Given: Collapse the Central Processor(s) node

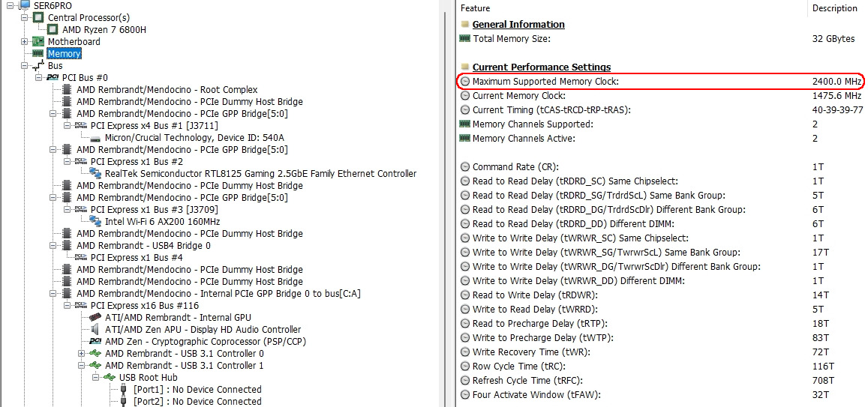Looking at the screenshot, I should [24, 18].
